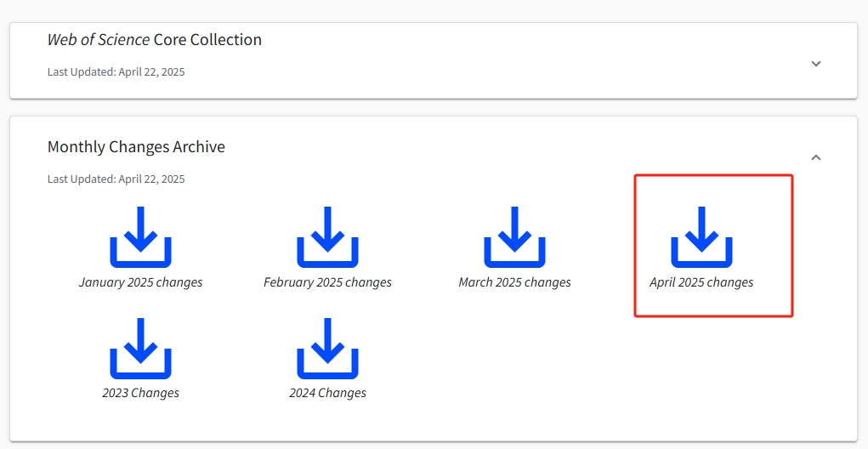Image resolution: width=868 pixels, height=449 pixels.
Task: Click the January 2025 download arrow icon
Action: click(x=140, y=237)
